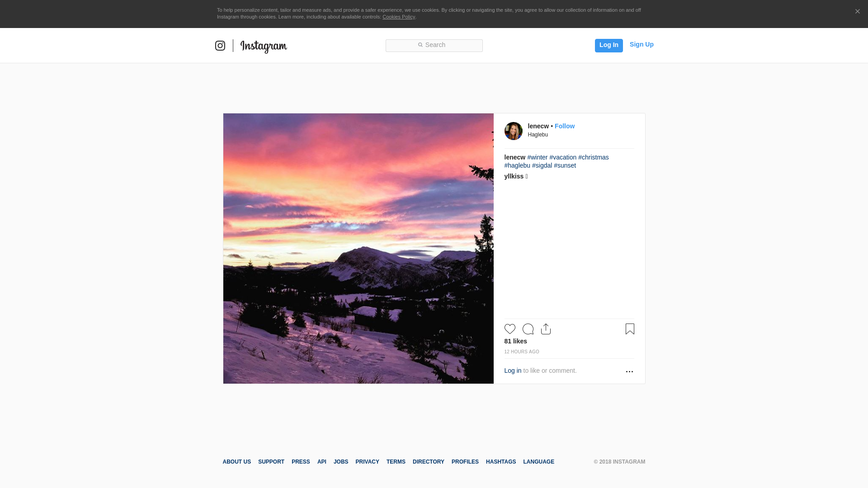The image size is (868, 488).
Task: Open the lenecw username in caption
Action: 514,157
